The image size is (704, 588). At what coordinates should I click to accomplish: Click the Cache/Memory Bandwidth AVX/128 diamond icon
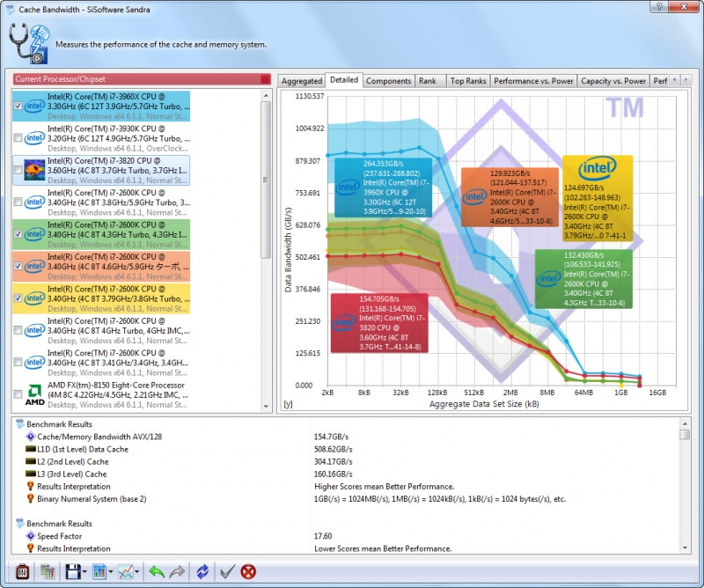[31, 437]
